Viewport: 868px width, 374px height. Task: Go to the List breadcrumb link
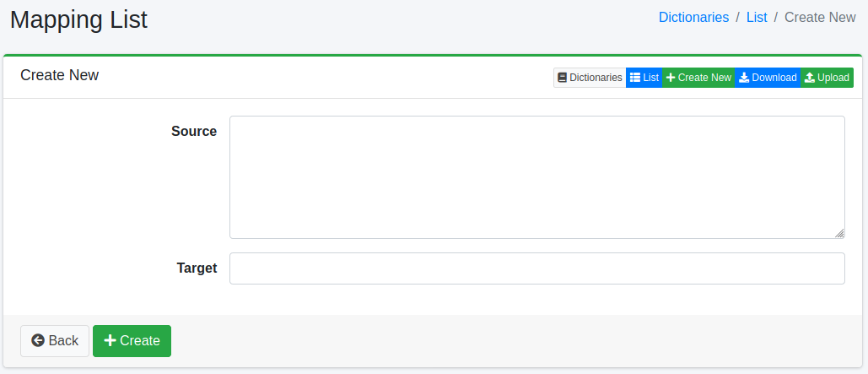click(x=757, y=17)
